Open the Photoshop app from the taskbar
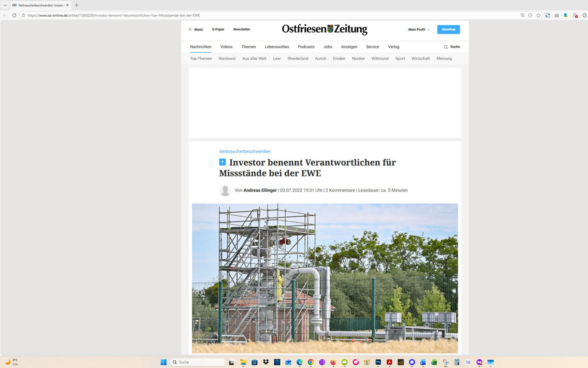This screenshot has width=588, height=368. click(x=378, y=362)
